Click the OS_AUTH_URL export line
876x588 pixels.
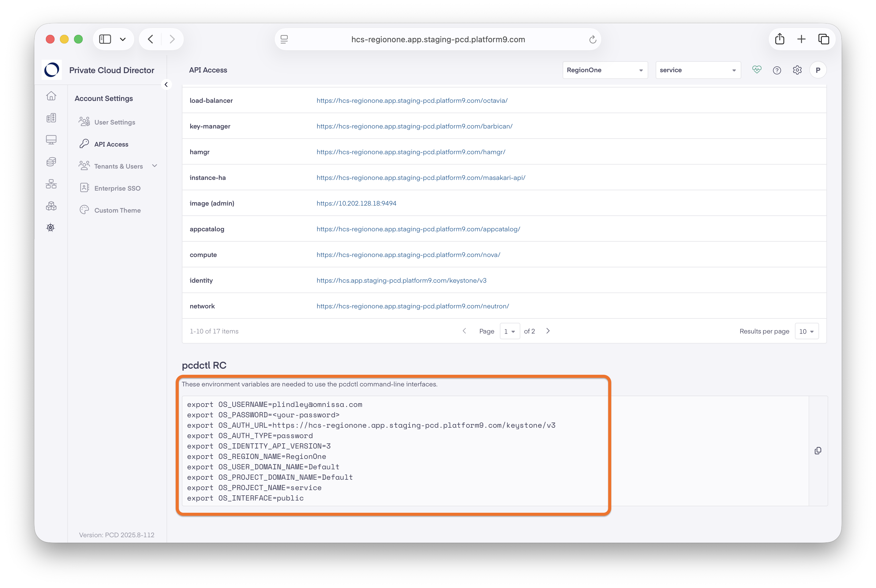[371, 425]
